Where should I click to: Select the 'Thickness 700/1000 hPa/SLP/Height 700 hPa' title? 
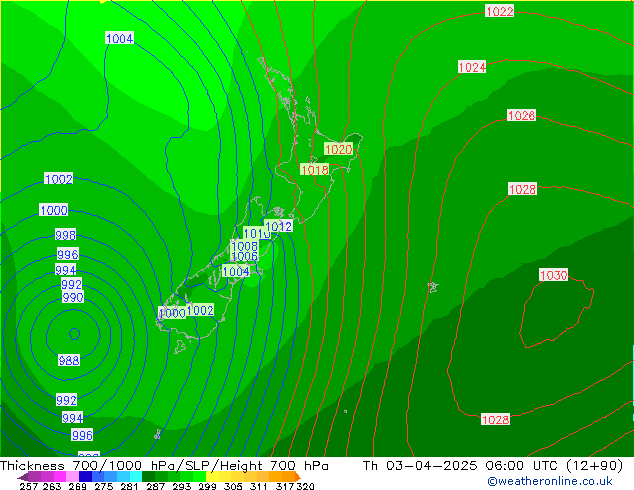tap(164, 465)
